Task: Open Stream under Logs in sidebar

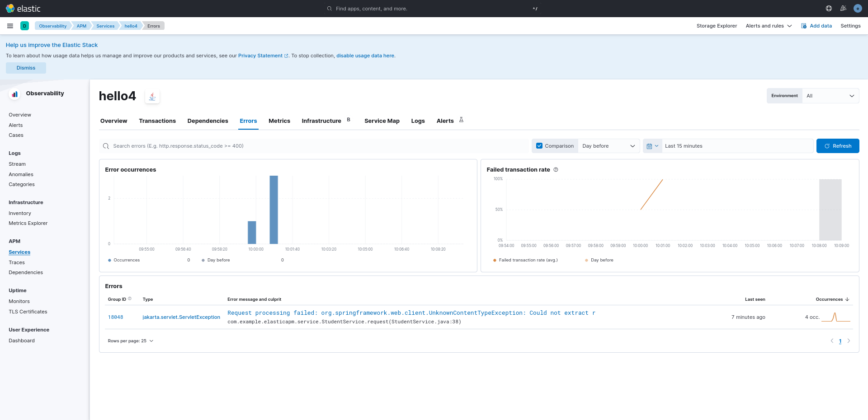Action: point(17,164)
